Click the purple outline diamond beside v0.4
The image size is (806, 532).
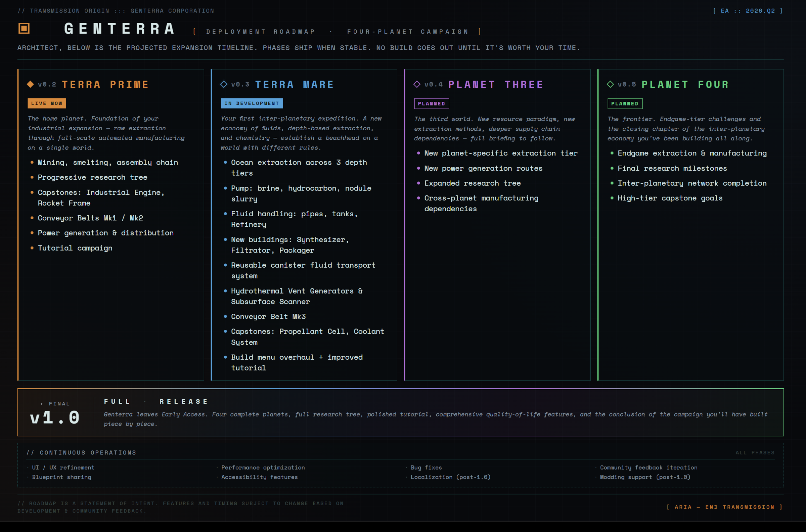(x=417, y=84)
